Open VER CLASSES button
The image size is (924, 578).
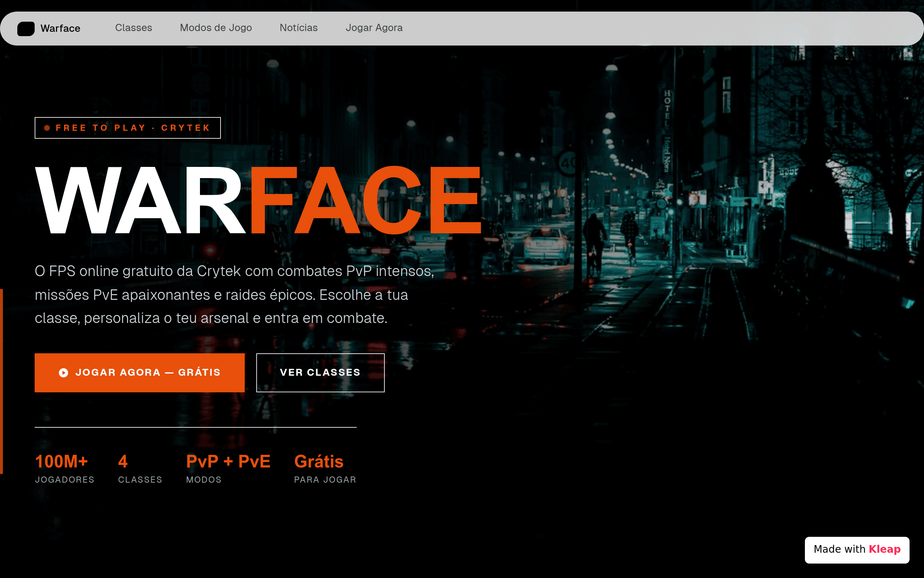click(321, 373)
